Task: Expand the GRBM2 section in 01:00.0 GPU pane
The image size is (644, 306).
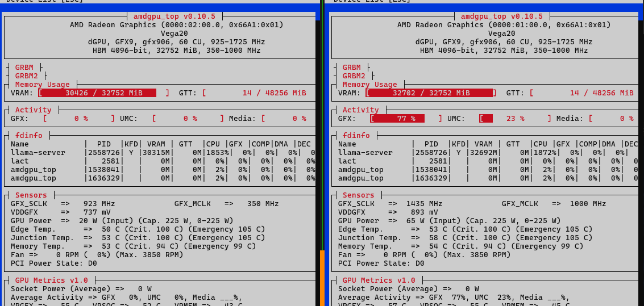Action: click(x=353, y=76)
